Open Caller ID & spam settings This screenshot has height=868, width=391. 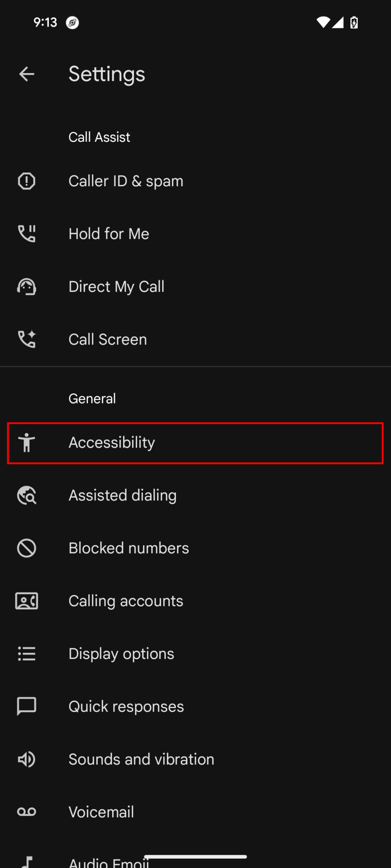[126, 181]
